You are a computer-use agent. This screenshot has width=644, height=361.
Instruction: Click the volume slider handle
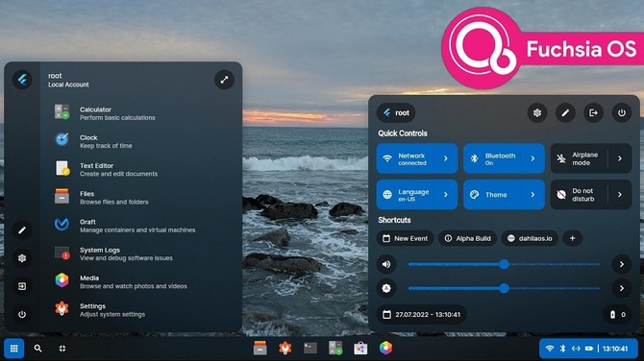[505, 265]
